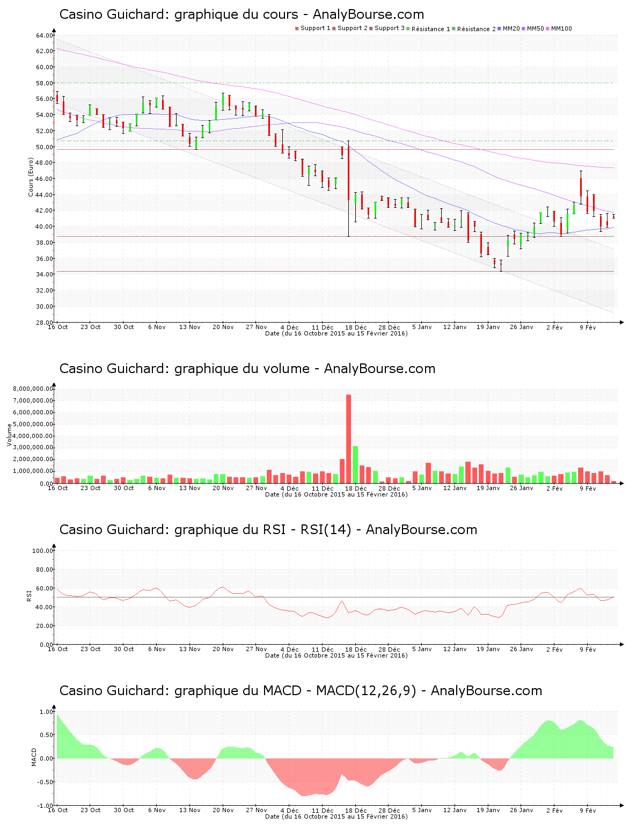Click the 64.00 price axis label

(x=45, y=35)
